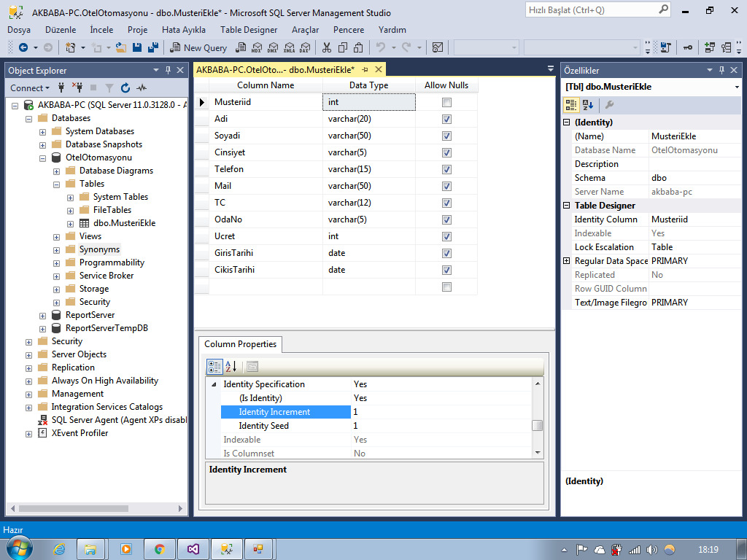Screen dimensions: 747x560
Task: Uncheck Allow Nulls for CikisTarihi column
Action: (x=446, y=270)
